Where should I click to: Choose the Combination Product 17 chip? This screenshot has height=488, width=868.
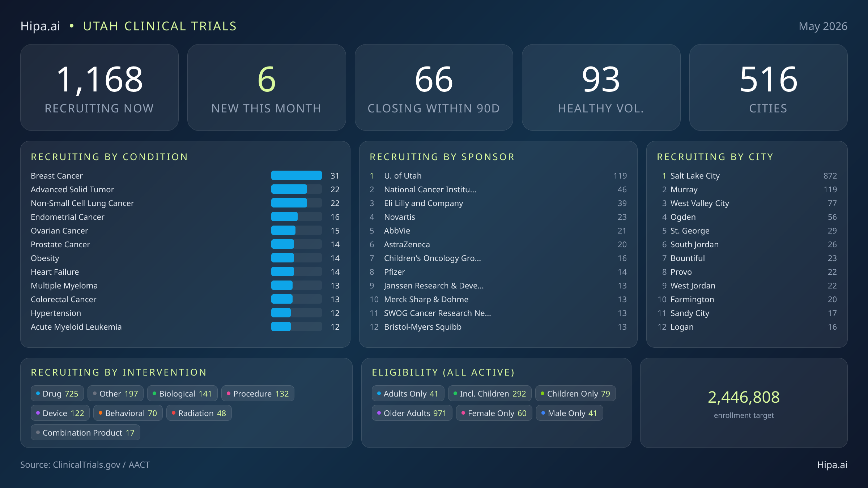85,433
